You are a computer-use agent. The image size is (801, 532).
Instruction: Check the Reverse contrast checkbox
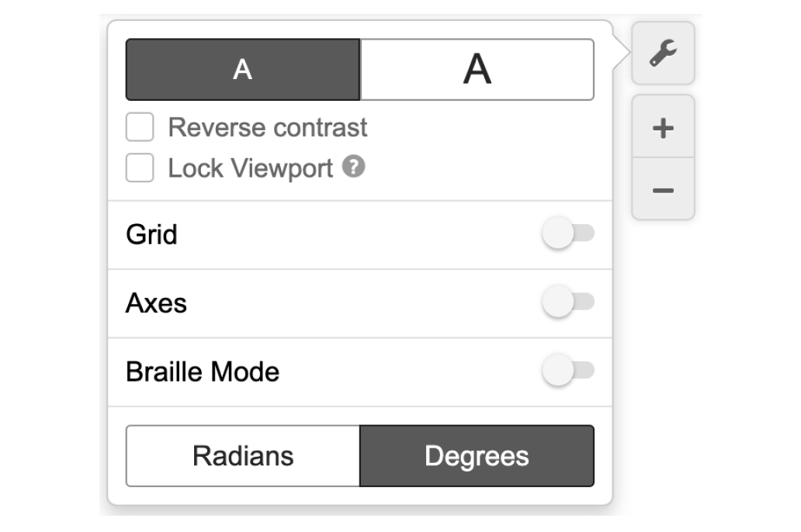point(140,126)
